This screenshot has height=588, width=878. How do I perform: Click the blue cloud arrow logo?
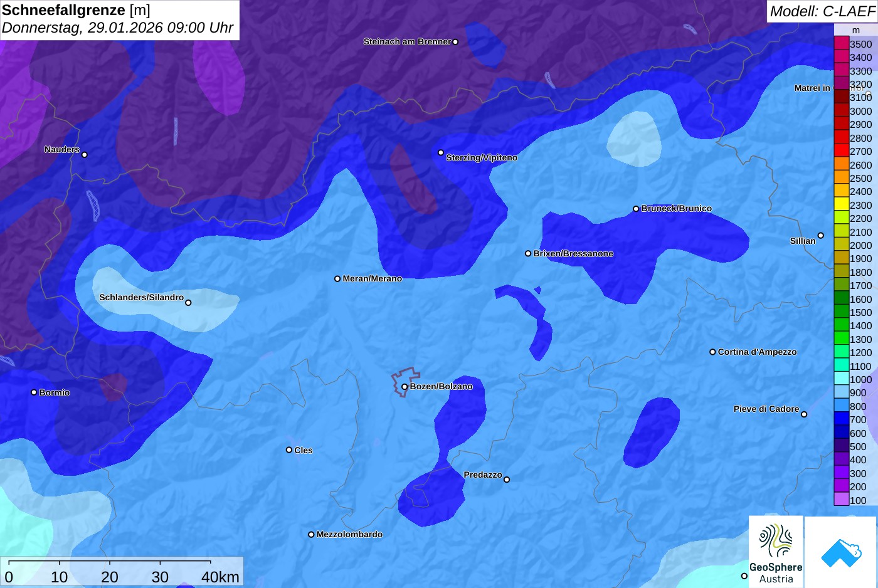coord(840,552)
